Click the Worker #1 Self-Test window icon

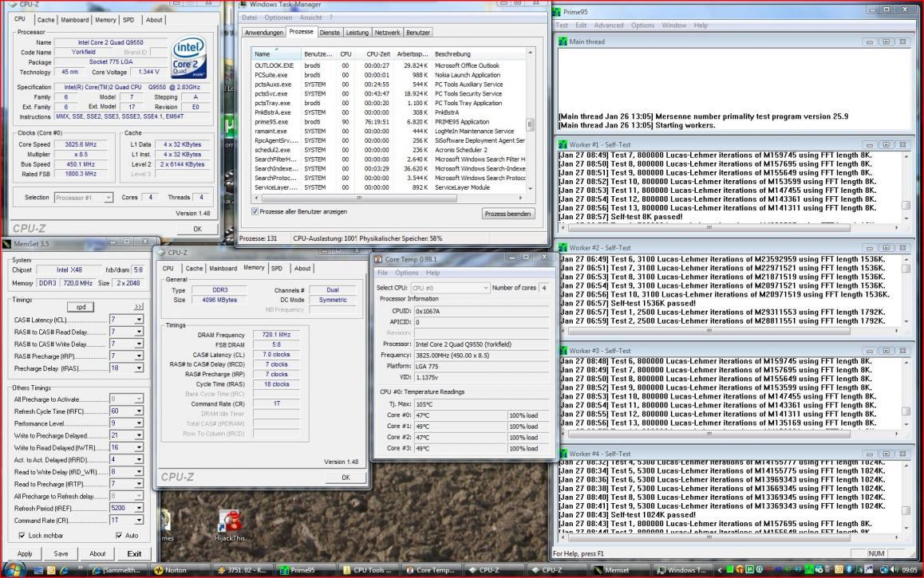[563, 144]
